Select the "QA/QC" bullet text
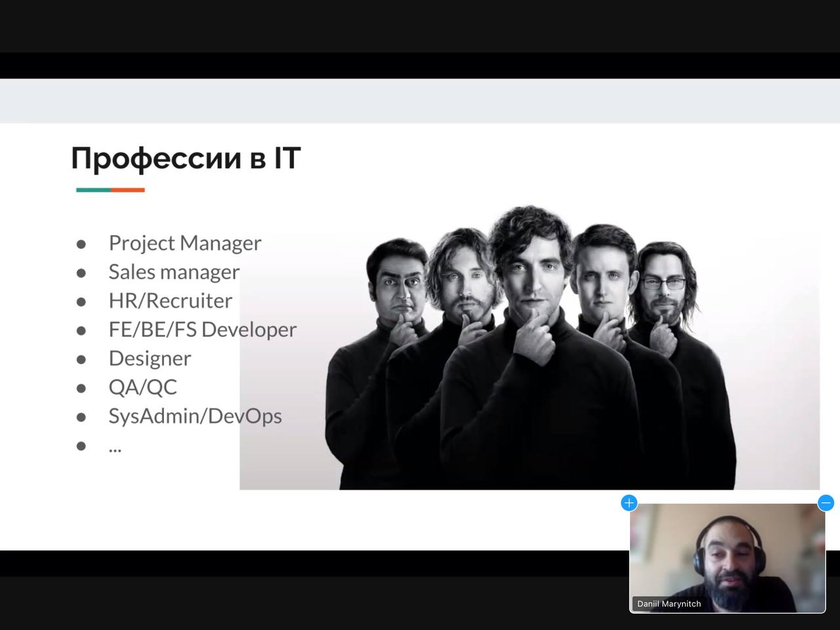 [142, 387]
